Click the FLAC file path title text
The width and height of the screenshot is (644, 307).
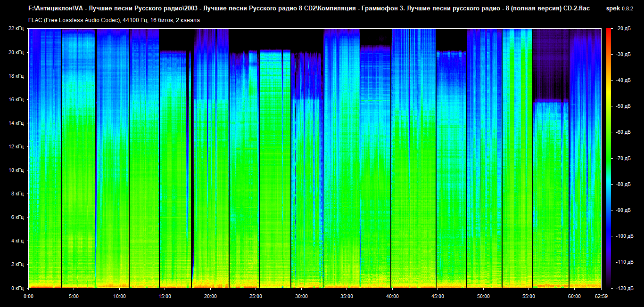[x=309, y=8]
